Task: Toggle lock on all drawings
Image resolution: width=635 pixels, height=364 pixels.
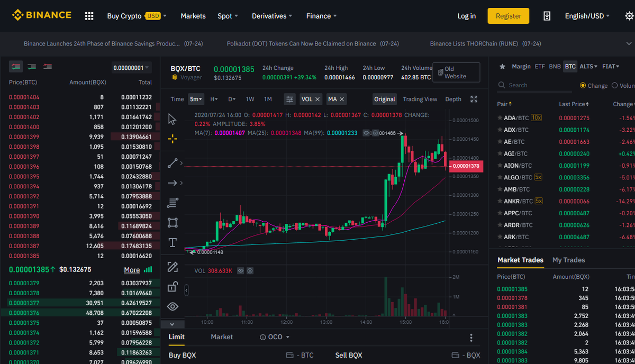Action: pos(173,287)
